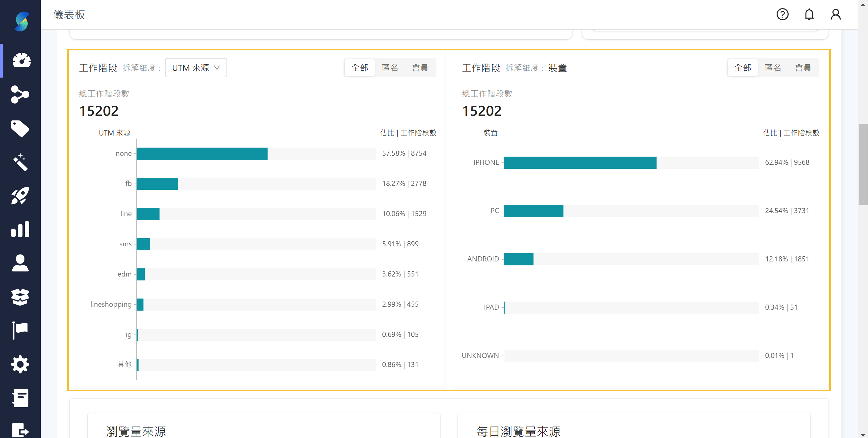
Task: Open the flag sidebar icon
Action: click(20, 330)
